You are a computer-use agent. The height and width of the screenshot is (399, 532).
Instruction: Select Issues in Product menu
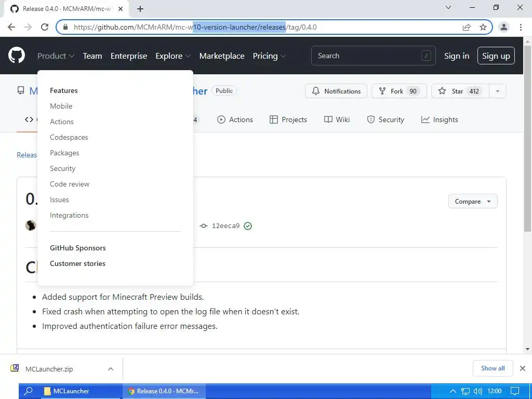[x=59, y=200]
